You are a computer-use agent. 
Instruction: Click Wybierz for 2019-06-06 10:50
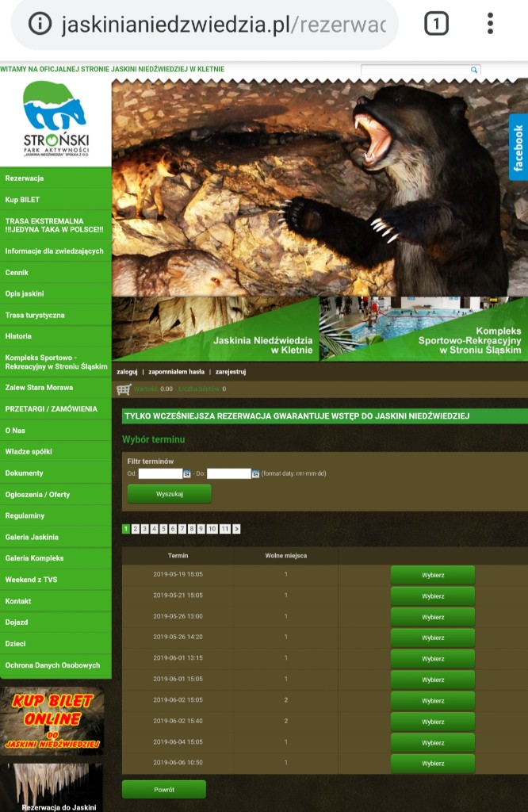[433, 764]
